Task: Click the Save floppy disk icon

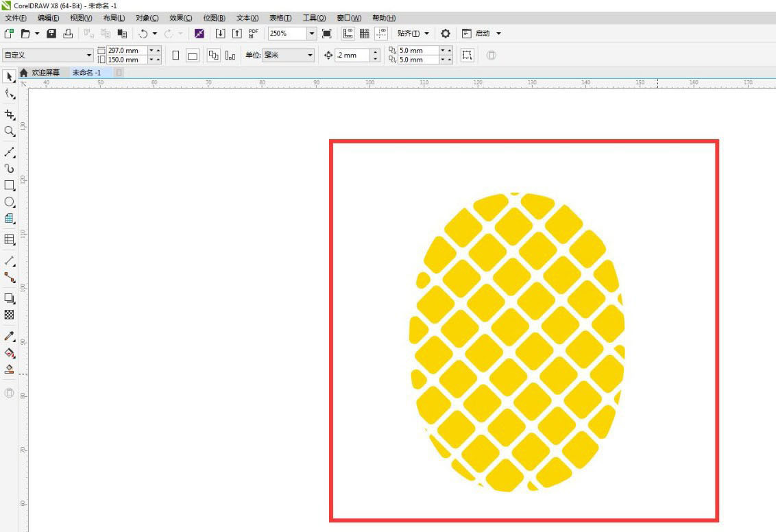Action: pos(51,33)
